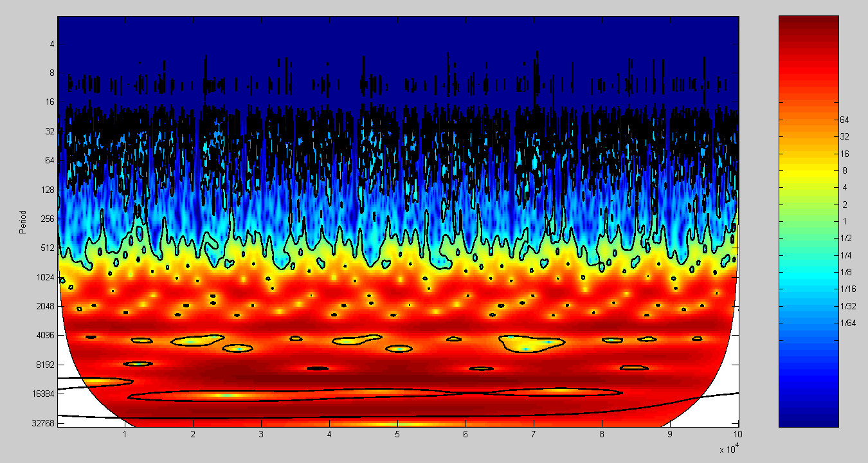Screen dimensions: 868x463
Task: Click the period axis tick label 32
Action: (50, 131)
